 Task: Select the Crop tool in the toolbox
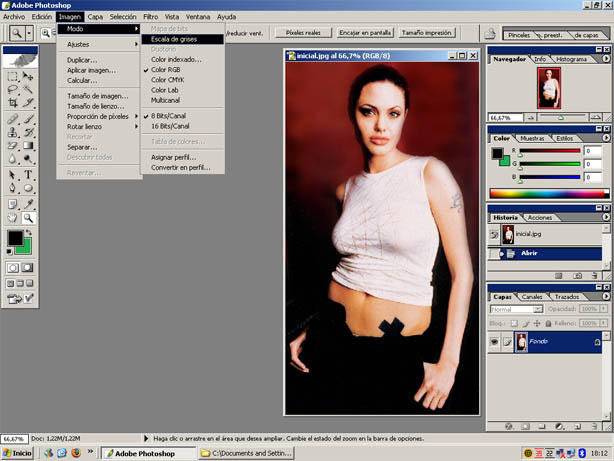(x=14, y=103)
